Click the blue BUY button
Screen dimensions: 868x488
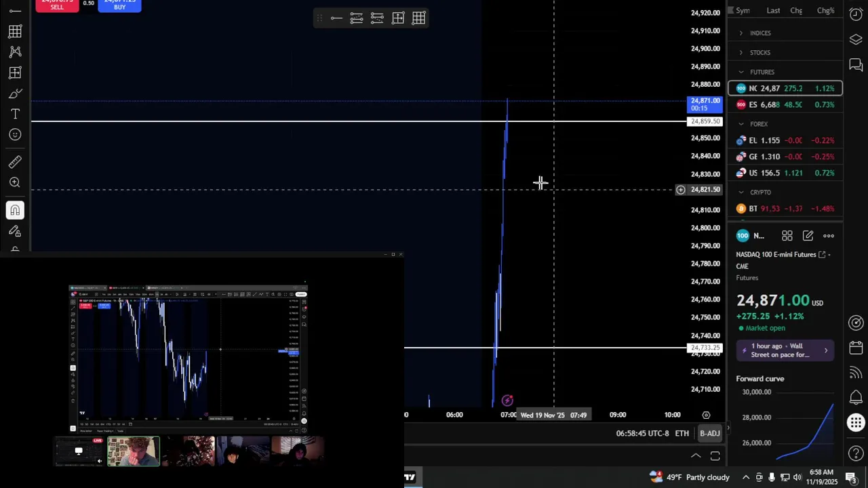coord(119,5)
